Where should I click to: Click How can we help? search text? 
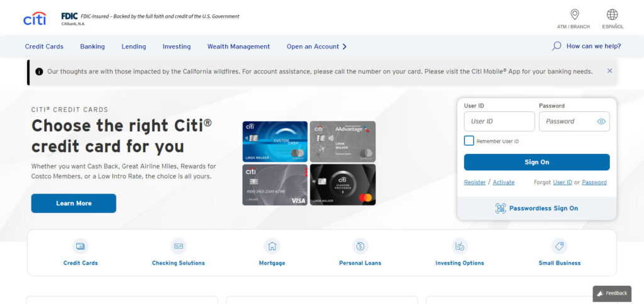[594, 46]
